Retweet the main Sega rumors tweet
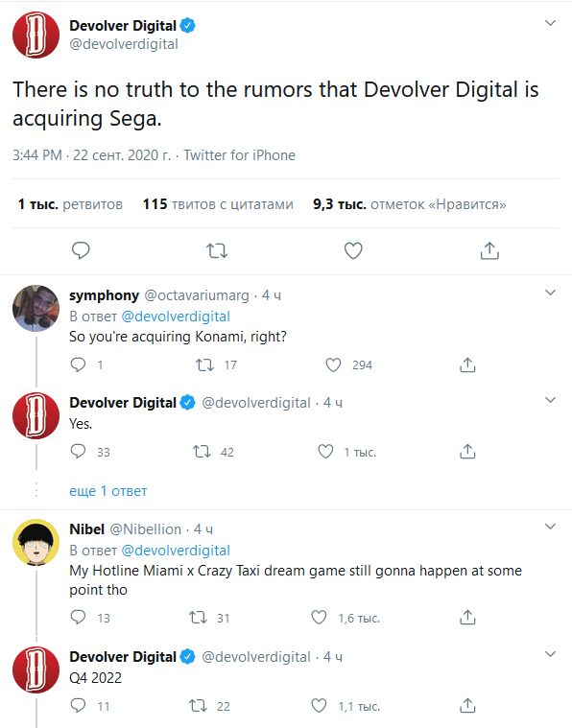The image size is (572, 728). coord(217,250)
